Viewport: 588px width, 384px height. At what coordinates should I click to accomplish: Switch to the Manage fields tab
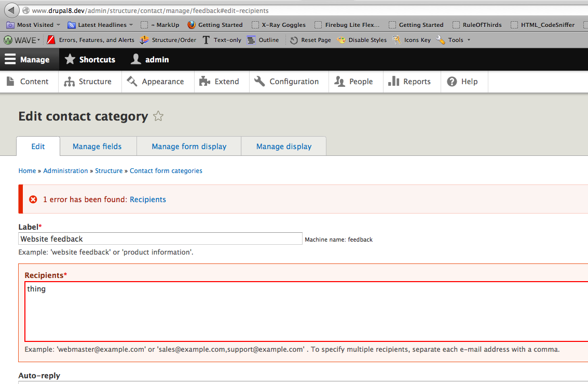click(97, 147)
